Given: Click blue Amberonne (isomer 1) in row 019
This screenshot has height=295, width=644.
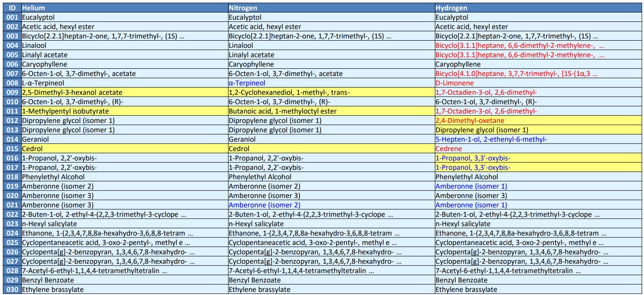Looking at the screenshot, I should 538,186.
